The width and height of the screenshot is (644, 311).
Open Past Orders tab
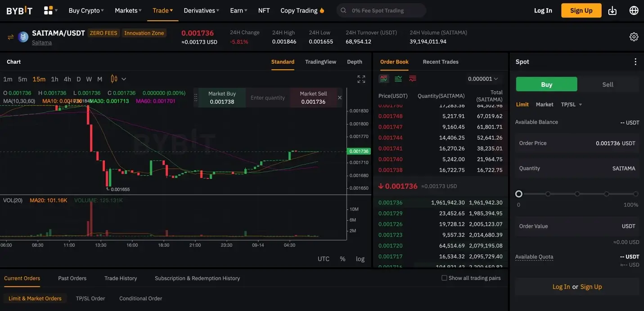coord(72,278)
